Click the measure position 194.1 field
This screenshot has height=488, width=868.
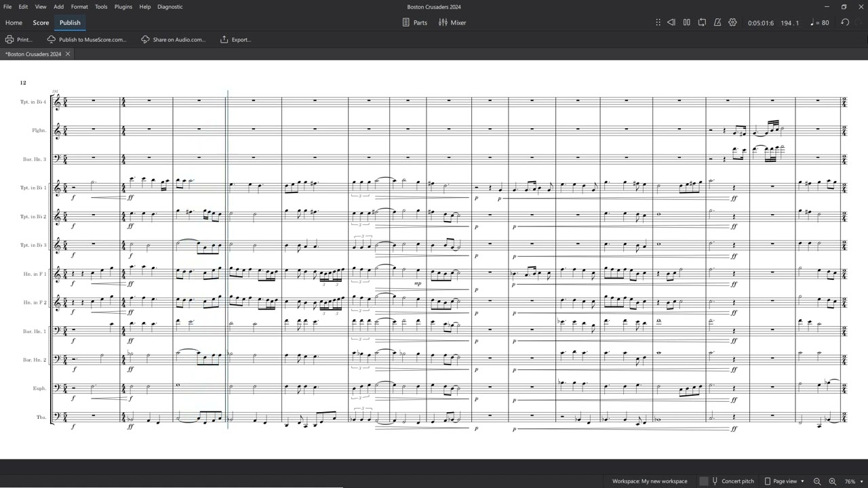789,23
